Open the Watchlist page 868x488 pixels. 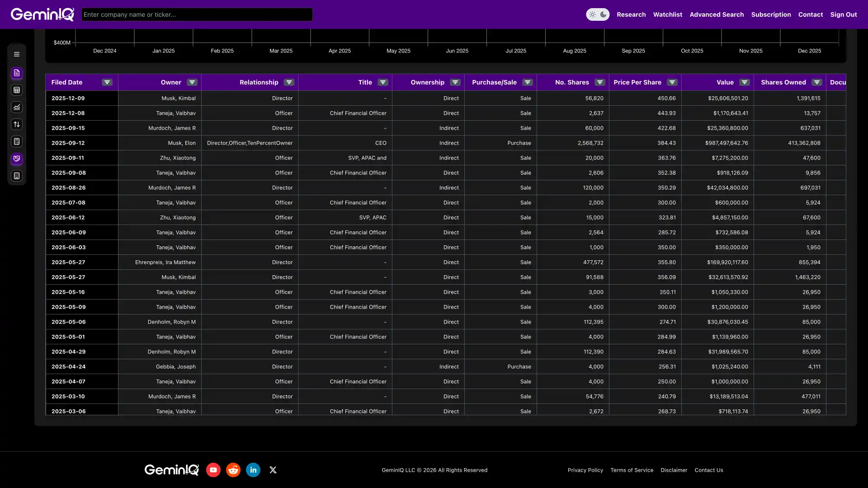668,14
